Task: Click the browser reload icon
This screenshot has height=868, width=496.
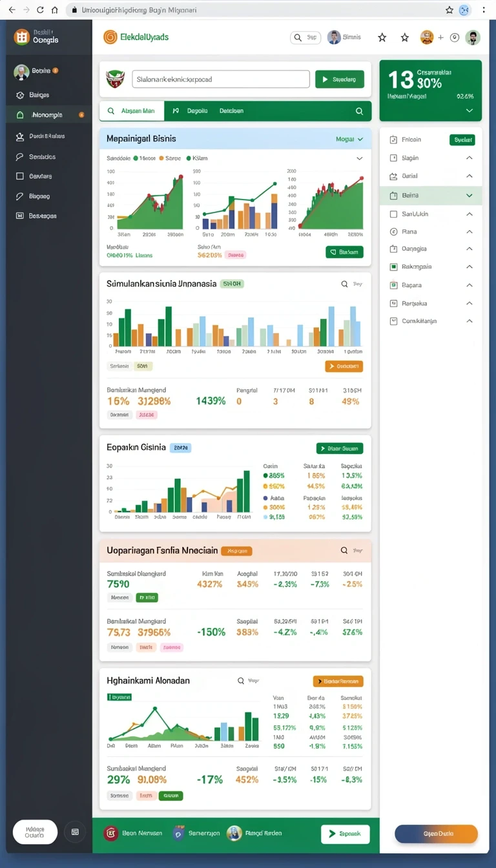Action: 40,10
